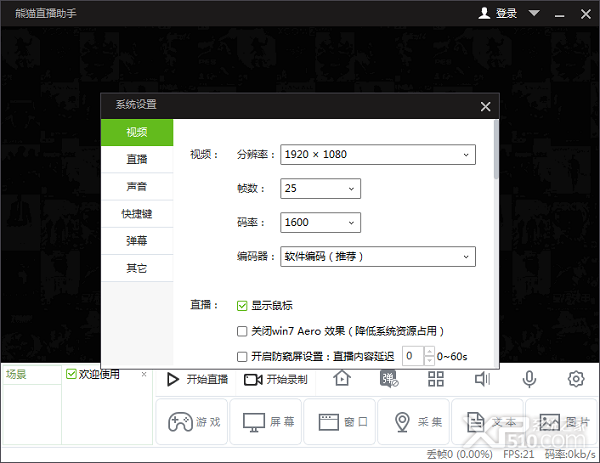Add a 文本 text source

pyautogui.click(x=488, y=422)
